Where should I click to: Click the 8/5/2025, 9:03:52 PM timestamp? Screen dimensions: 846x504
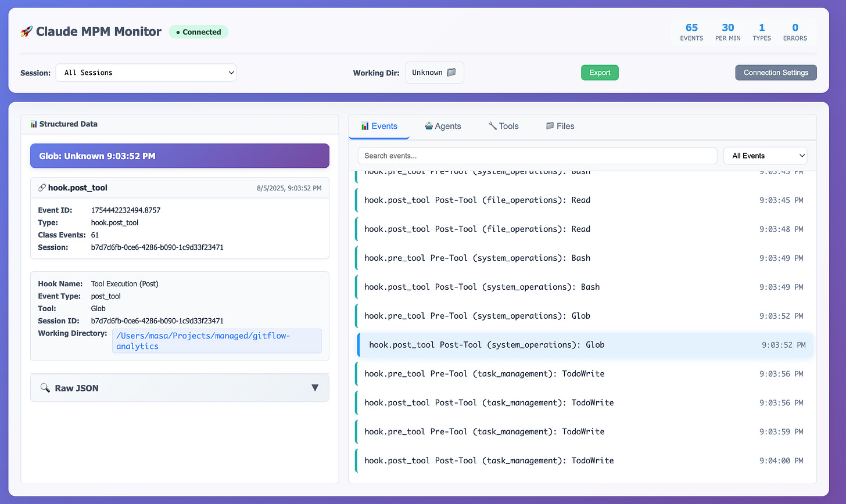289,188
